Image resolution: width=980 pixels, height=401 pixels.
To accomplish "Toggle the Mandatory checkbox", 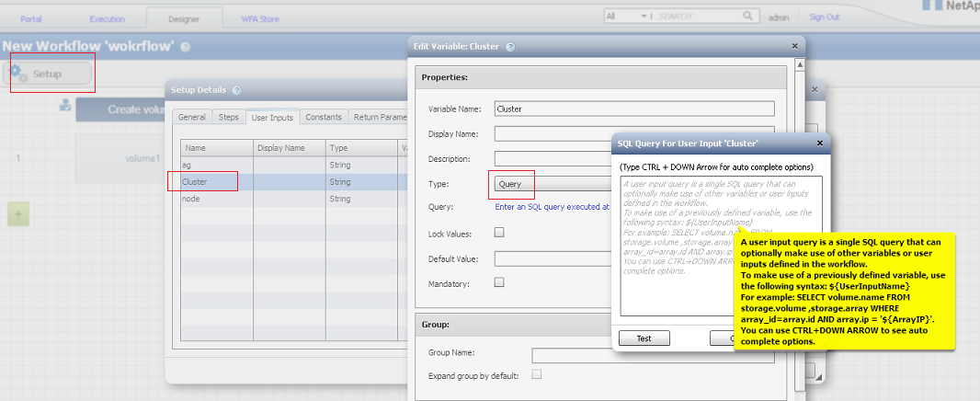I will 499,282.
